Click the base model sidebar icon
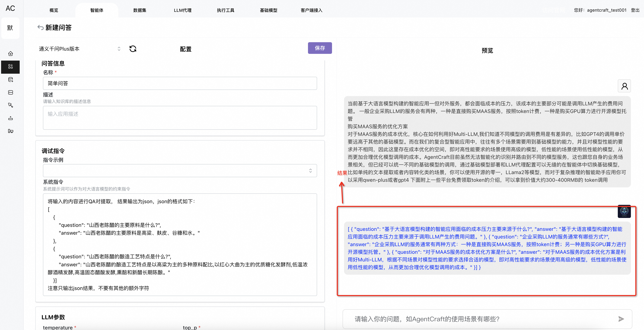 click(x=11, y=118)
